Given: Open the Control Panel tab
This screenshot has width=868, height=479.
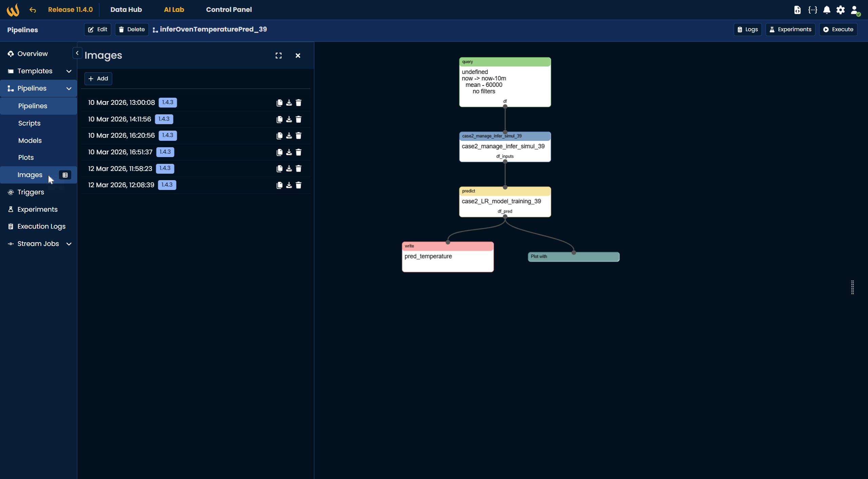Looking at the screenshot, I should tap(229, 9).
